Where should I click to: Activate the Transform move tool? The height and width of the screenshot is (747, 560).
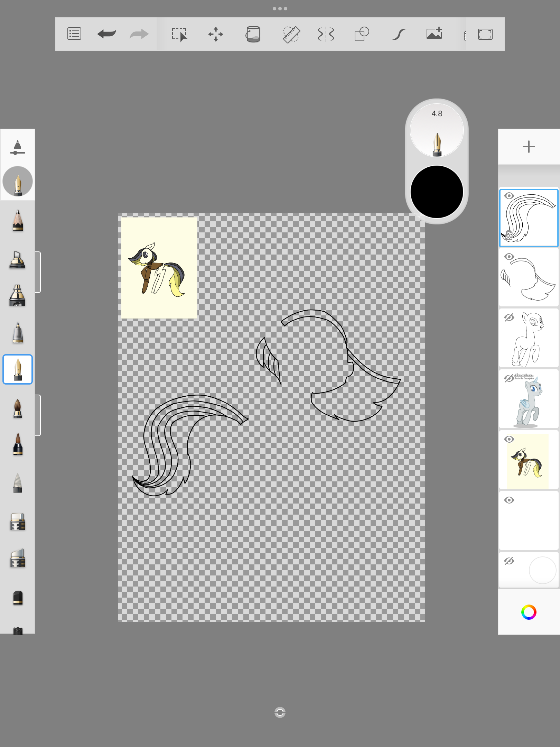[x=216, y=34]
